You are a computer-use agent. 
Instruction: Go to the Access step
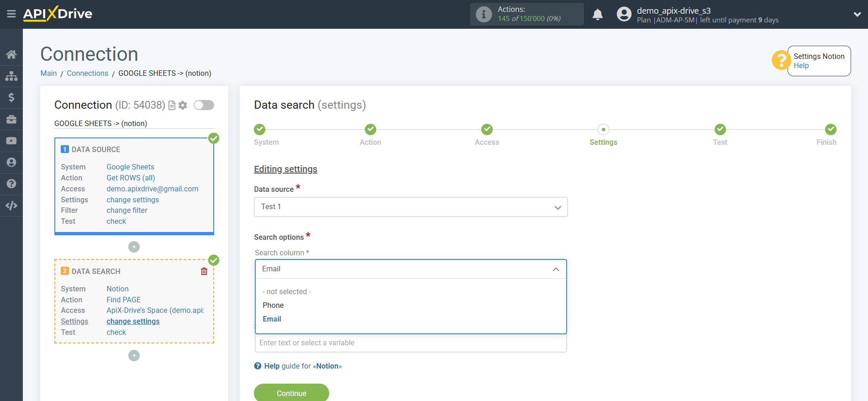[487, 129]
